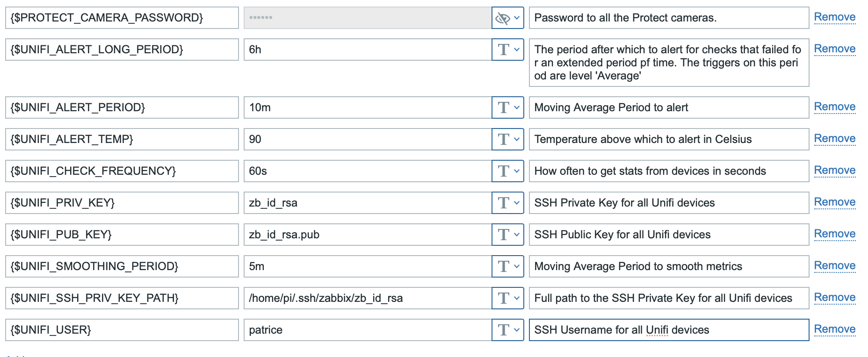
Task: Click the masked camera password value field
Action: coord(368,18)
